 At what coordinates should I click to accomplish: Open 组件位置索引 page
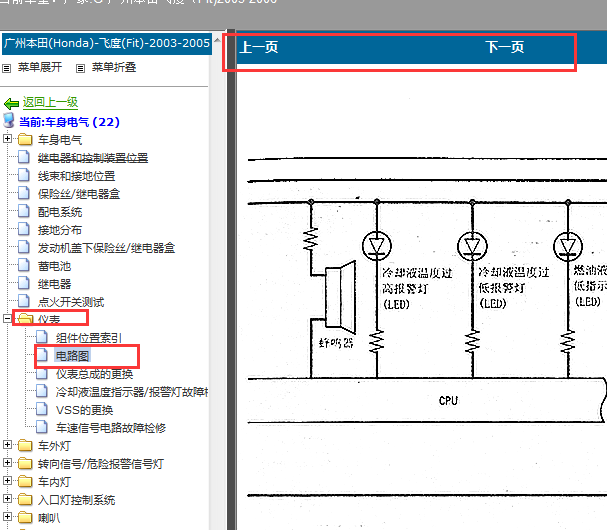click(x=89, y=338)
